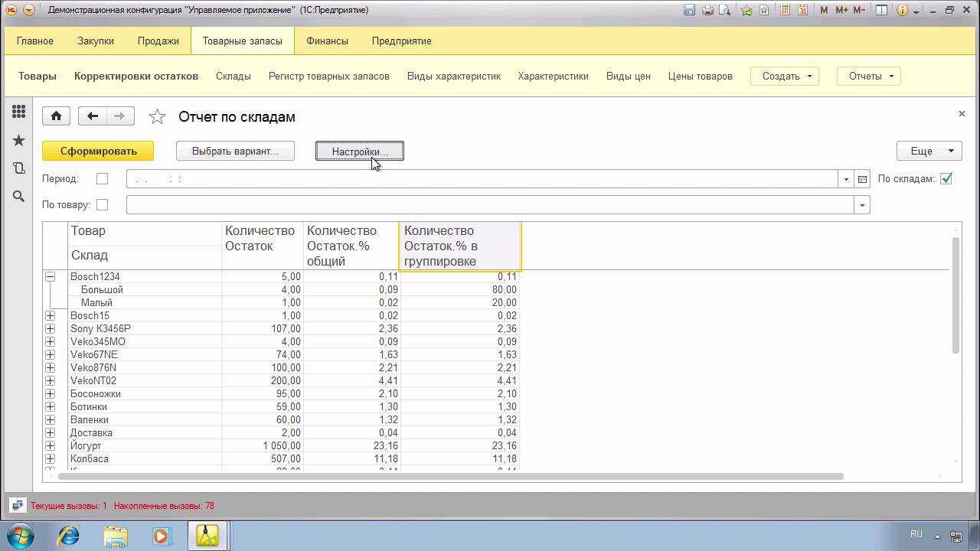980x551 pixels.
Task: Add report to favorites with star outline
Action: pos(157,117)
